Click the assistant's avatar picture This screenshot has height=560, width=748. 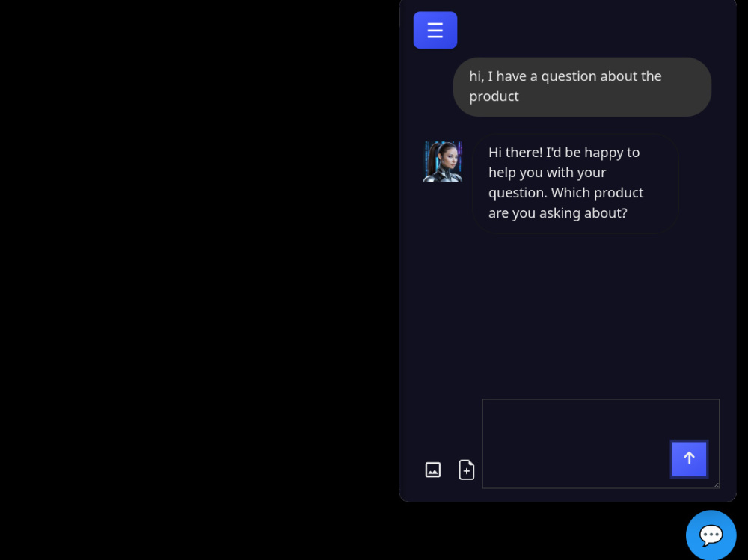[442, 161]
